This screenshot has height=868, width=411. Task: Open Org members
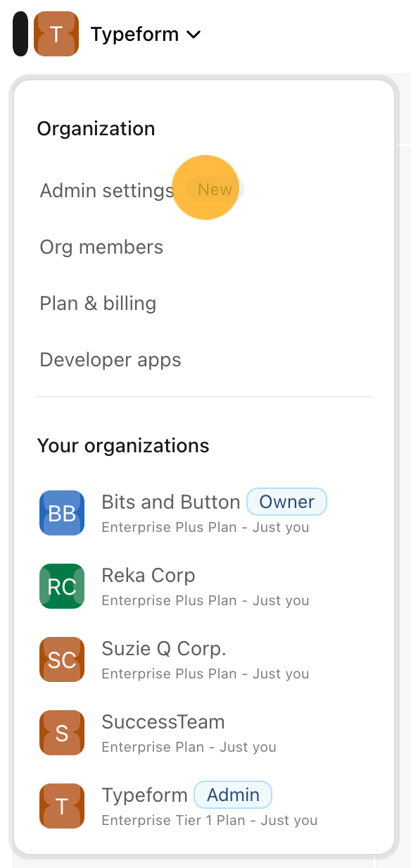pyautogui.click(x=101, y=247)
